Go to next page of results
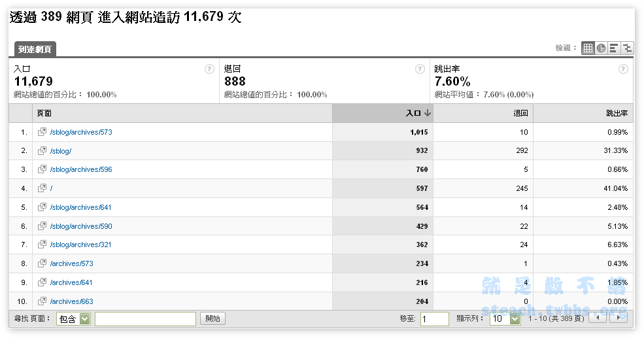This screenshot has height=338, width=644. tap(618, 318)
